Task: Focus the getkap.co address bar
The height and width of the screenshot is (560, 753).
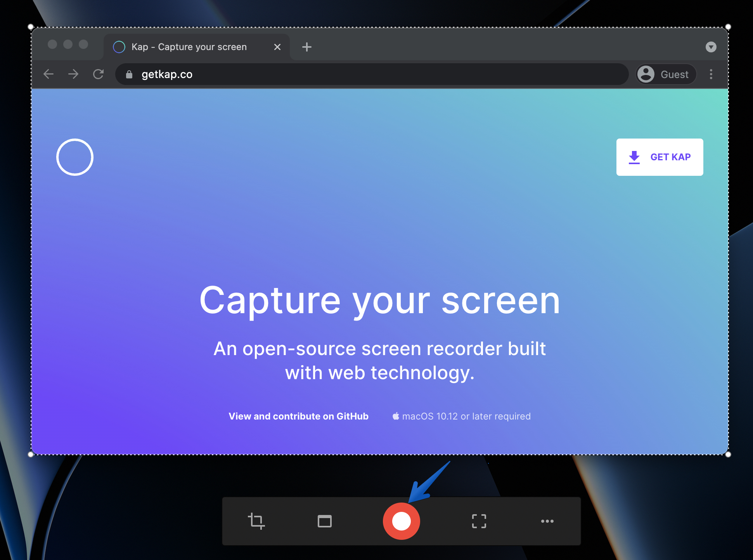Action: click(x=372, y=74)
